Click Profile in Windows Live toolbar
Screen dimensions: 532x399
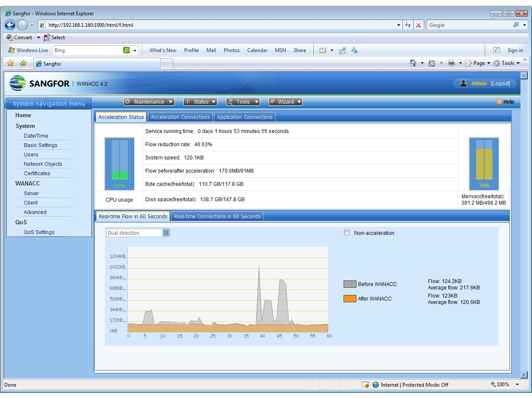191,50
